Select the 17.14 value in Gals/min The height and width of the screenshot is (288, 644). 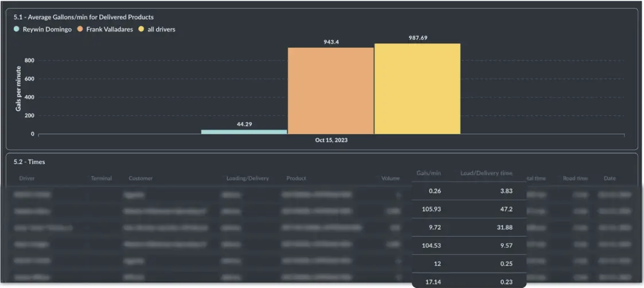(x=433, y=281)
